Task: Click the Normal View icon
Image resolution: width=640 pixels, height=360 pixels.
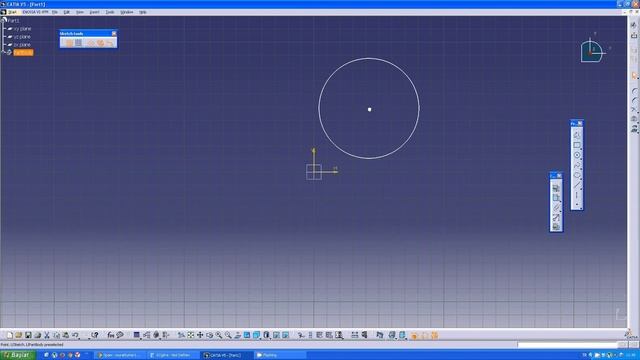Action: [x=238, y=335]
